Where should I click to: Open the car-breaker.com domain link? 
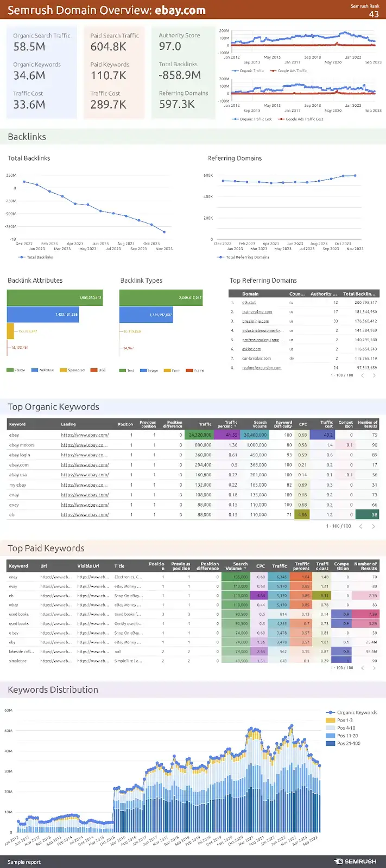click(x=256, y=358)
